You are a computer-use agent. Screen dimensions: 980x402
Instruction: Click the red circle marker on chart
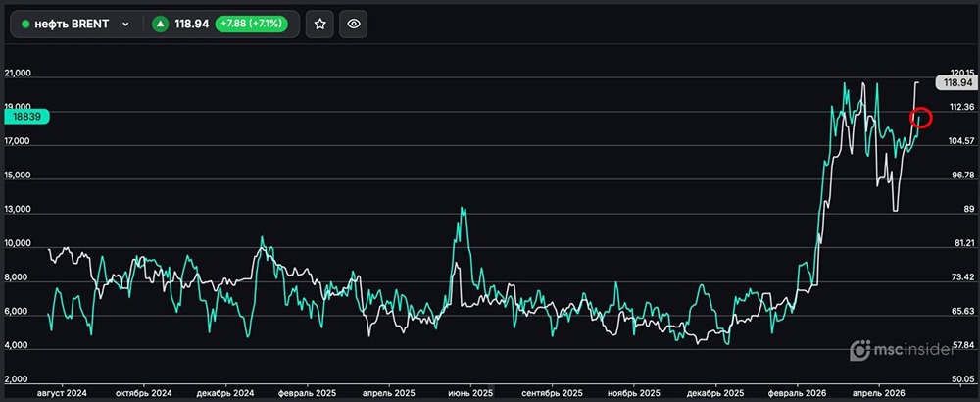pyautogui.click(x=920, y=118)
